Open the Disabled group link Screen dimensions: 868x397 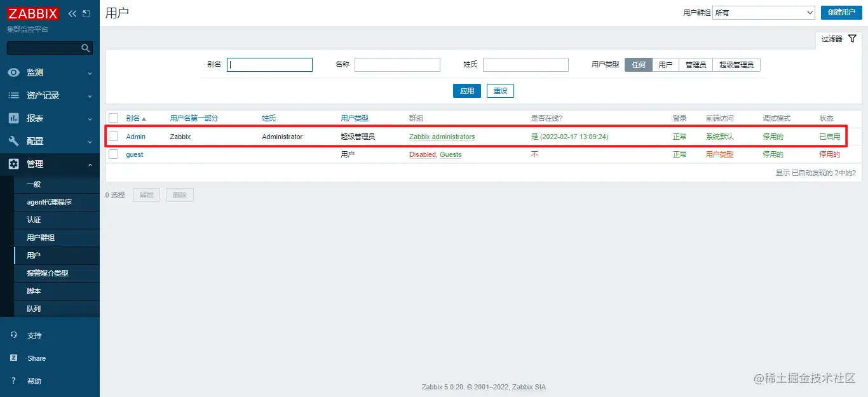pos(423,154)
